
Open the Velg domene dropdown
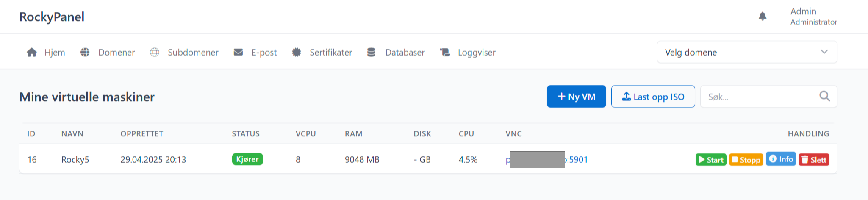(737, 53)
